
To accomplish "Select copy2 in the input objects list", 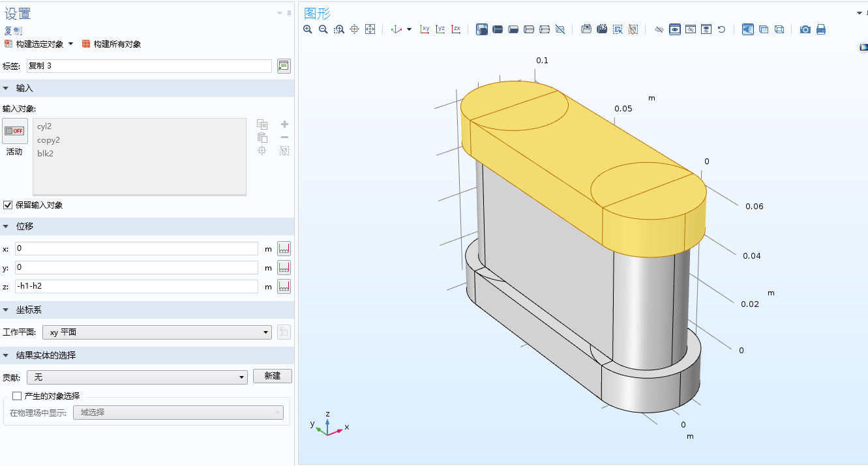I will pos(48,140).
